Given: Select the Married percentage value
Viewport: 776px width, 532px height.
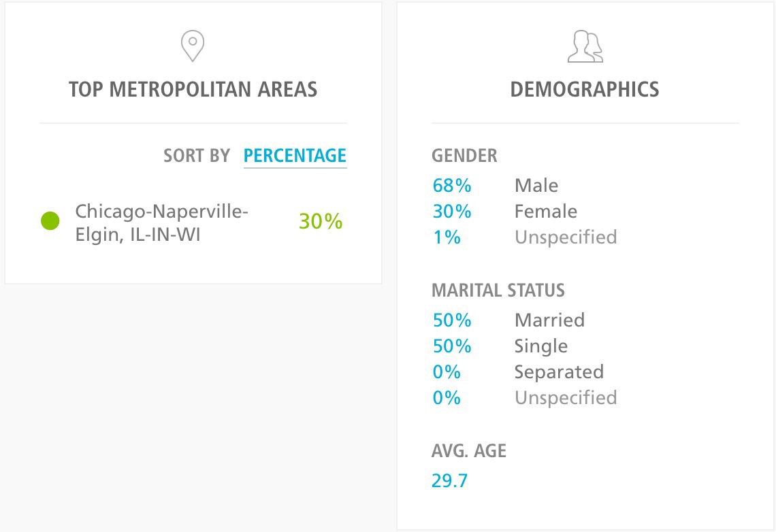Looking at the screenshot, I should [x=452, y=320].
